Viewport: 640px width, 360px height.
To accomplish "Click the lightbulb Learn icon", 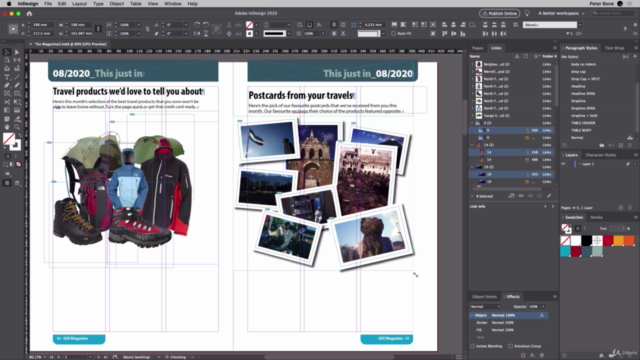I will click(x=527, y=13).
